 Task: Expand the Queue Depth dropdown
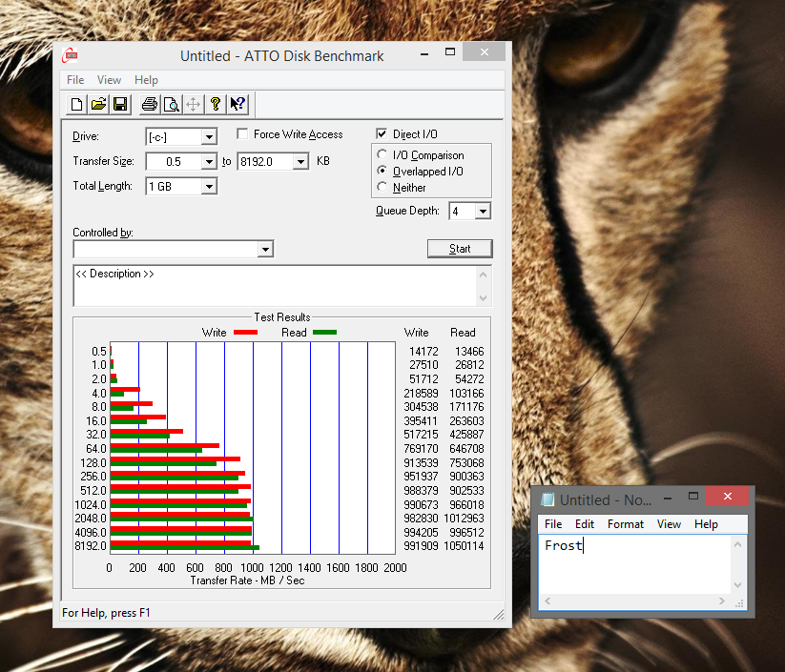coord(483,212)
